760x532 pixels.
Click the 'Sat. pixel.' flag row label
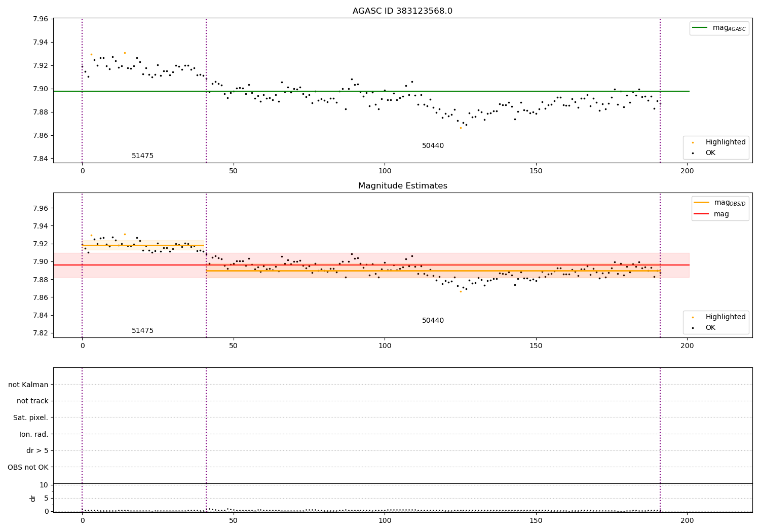pos(31,418)
